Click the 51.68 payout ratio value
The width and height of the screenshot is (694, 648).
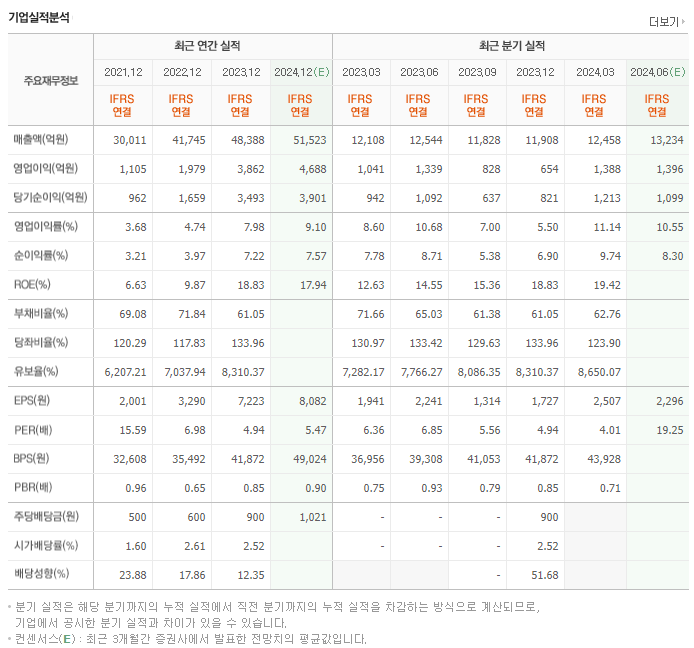click(x=544, y=575)
